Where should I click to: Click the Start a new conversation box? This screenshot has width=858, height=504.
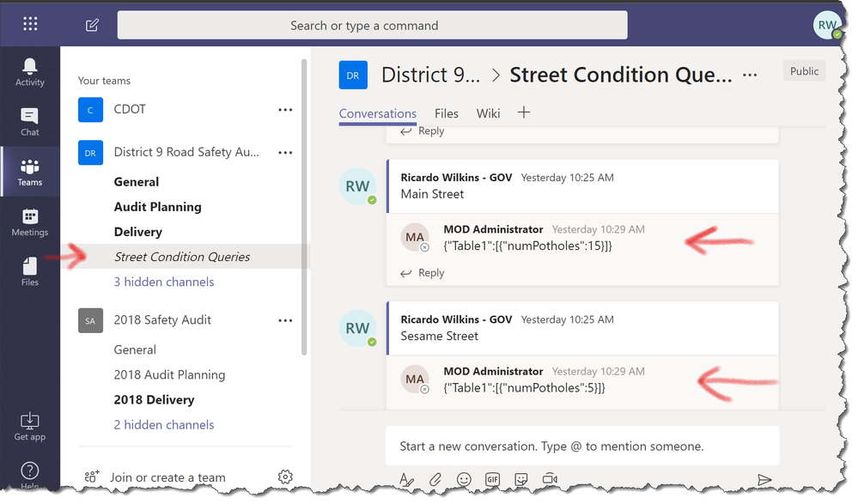582,446
